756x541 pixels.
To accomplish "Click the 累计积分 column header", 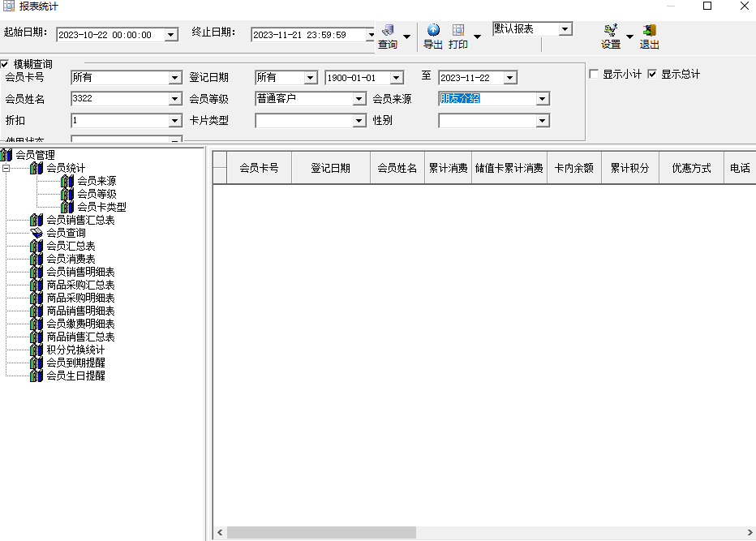I will 629,168.
